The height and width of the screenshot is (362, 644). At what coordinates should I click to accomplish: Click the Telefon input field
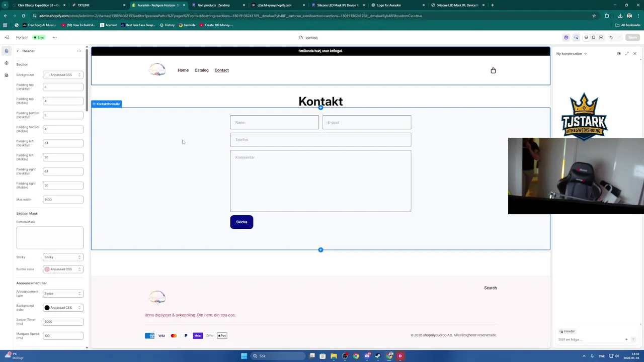pyautogui.click(x=320, y=140)
